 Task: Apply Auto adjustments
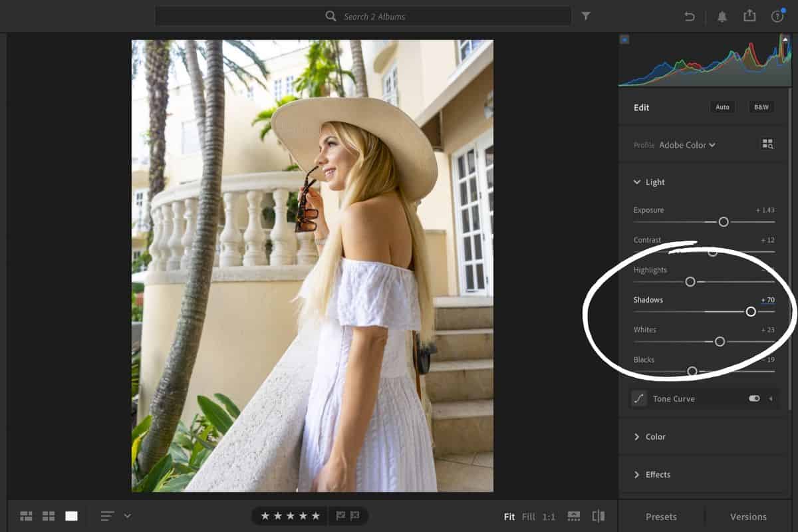(x=722, y=106)
